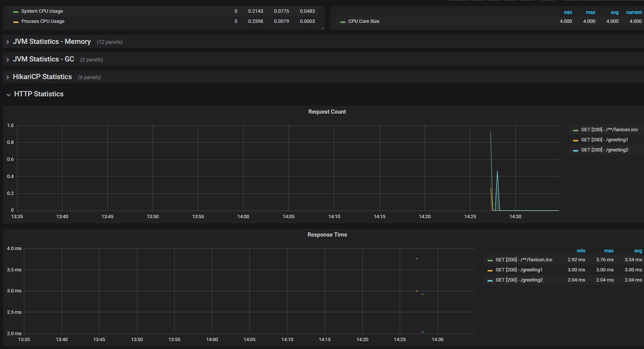Toggle /greeting1 series in Response Time legend
This screenshot has width=644, height=349.
(519, 270)
